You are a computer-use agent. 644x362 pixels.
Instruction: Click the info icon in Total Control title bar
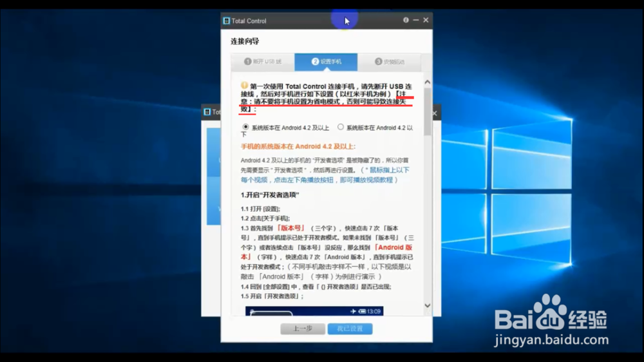coord(406,20)
